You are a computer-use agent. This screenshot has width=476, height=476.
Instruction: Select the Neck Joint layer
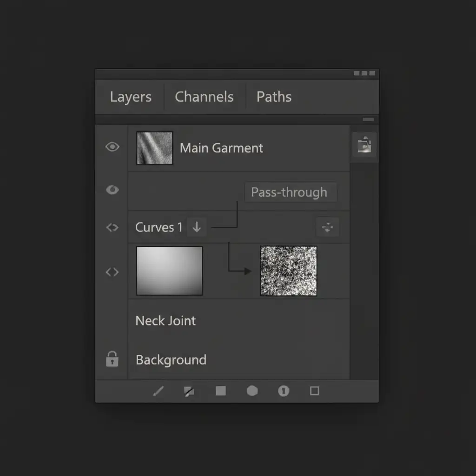tap(166, 321)
